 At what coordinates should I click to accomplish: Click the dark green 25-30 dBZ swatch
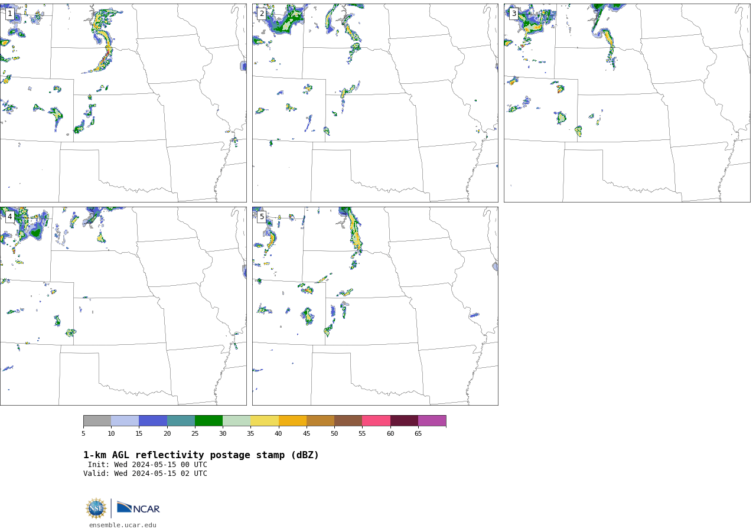tap(208, 420)
